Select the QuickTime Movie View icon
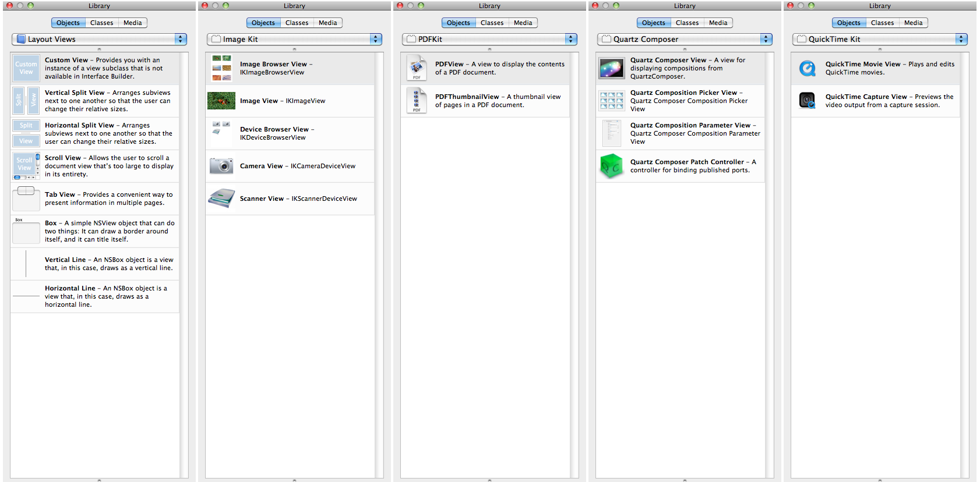 807,68
